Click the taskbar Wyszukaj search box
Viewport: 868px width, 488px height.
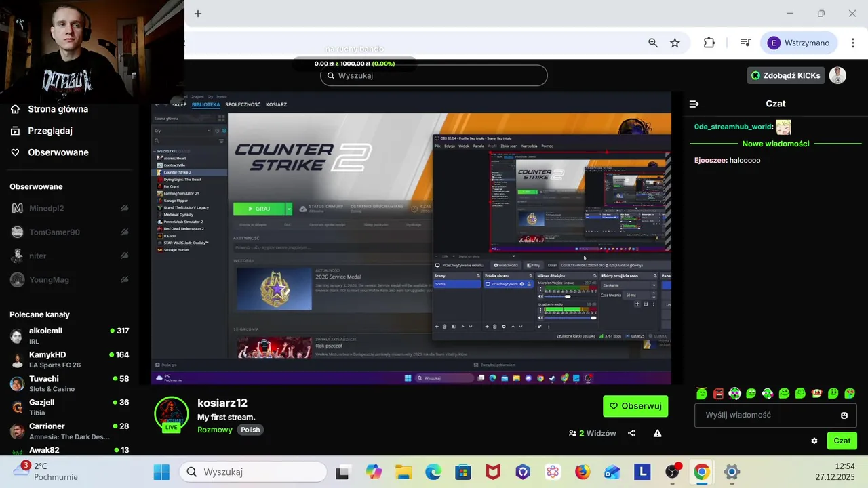(254, 472)
